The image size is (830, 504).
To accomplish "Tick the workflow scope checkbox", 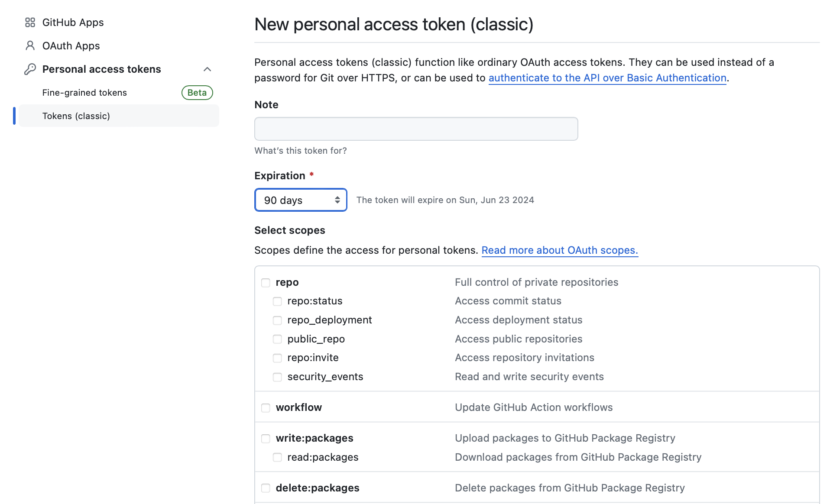I will click(x=266, y=408).
